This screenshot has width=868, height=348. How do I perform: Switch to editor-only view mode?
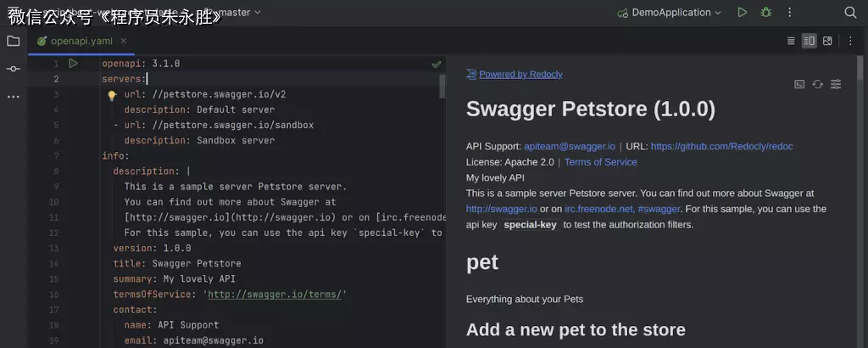791,41
